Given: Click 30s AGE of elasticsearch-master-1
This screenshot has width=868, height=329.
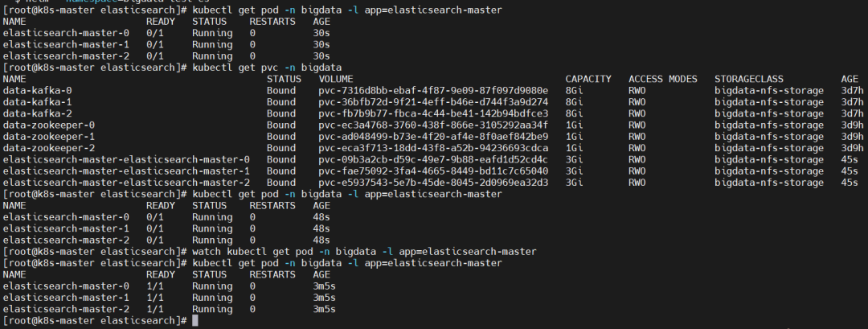Looking at the screenshot, I should [321, 44].
